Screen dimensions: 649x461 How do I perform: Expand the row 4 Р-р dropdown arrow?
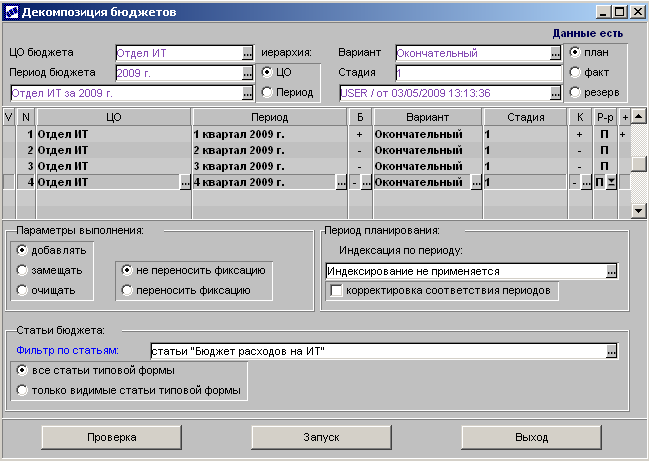click(611, 182)
